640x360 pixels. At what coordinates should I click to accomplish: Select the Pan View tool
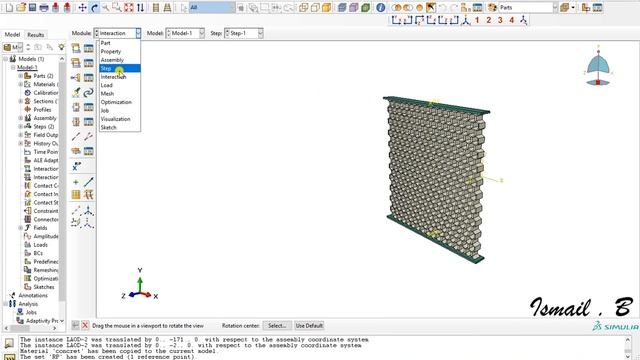pyautogui.click(x=82, y=7)
